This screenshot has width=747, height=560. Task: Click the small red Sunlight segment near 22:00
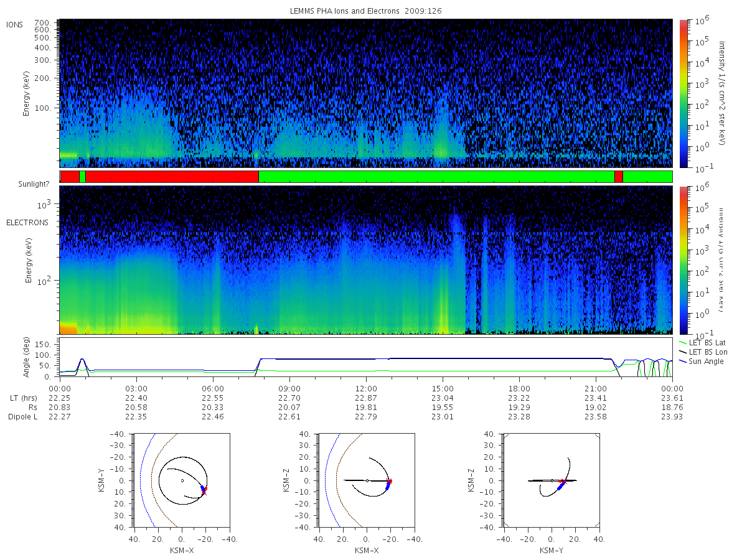pyautogui.click(x=619, y=177)
